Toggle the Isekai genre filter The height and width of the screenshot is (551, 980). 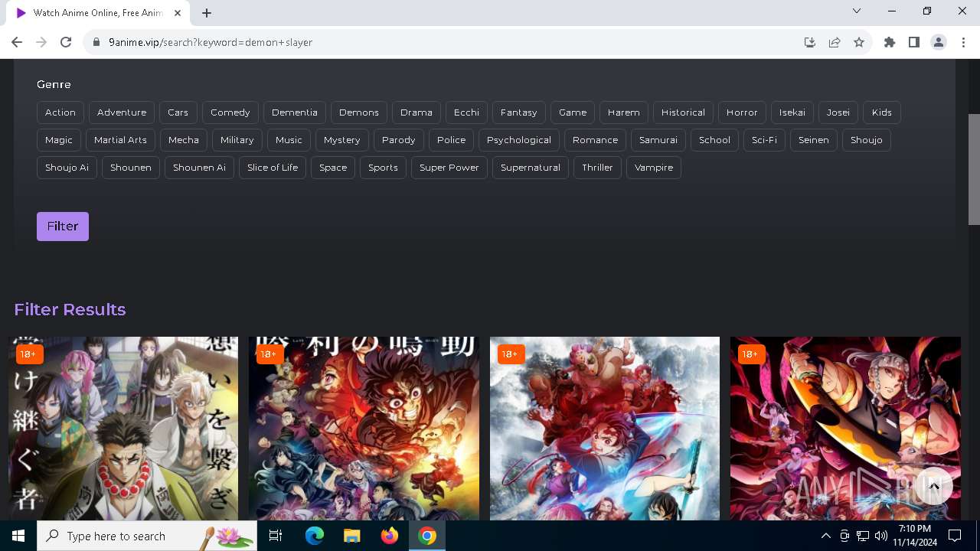(792, 112)
